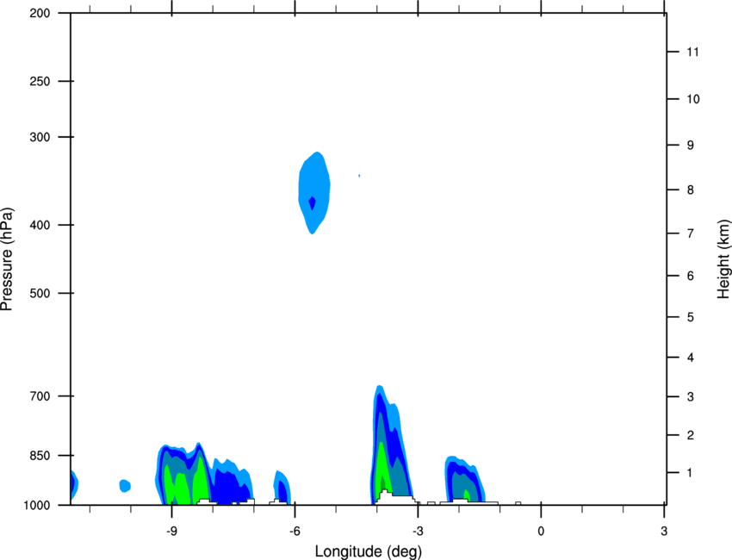
Task: Click the 'Height (km)' axis title
Action: tap(723, 258)
